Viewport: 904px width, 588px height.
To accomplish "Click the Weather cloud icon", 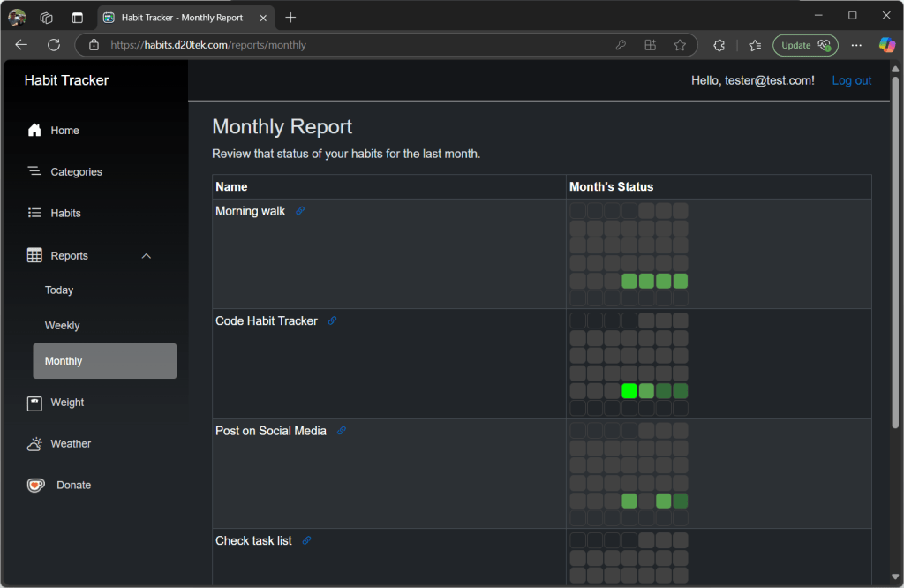I will [34, 444].
